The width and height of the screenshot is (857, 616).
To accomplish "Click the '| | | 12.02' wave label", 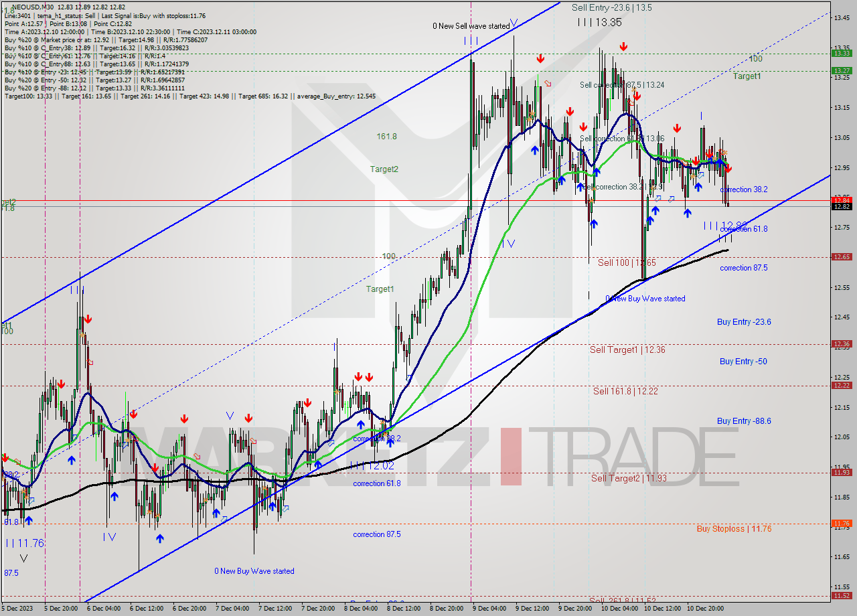I will point(372,465).
